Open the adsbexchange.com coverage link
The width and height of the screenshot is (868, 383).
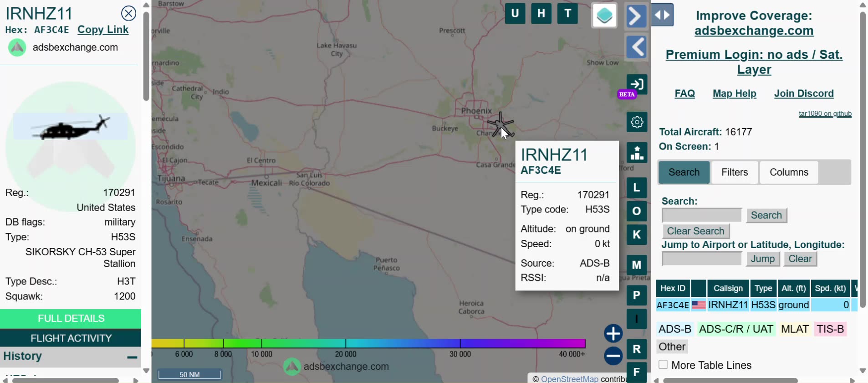click(x=754, y=31)
